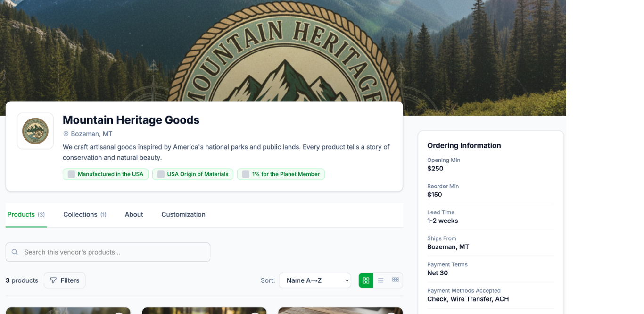Screen dimensions: 644x314
Task: Click the Mountain Heritage Goods logo avatar
Action: pos(35,131)
